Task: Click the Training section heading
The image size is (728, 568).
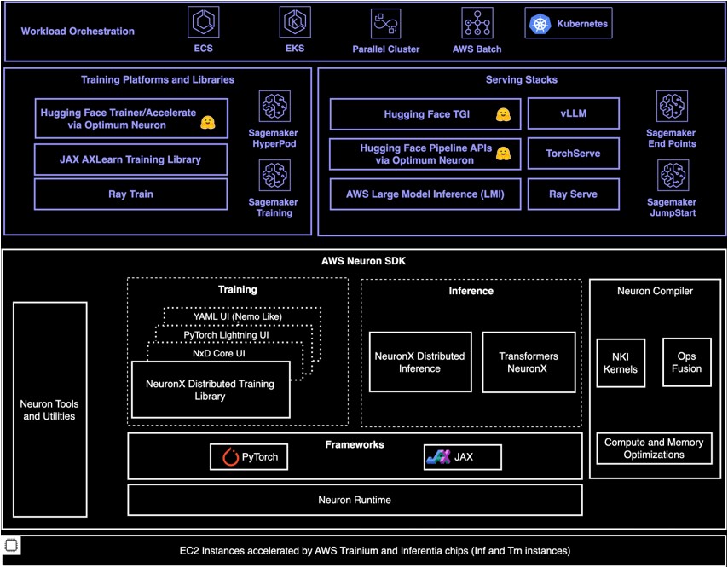Action: [237, 289]
